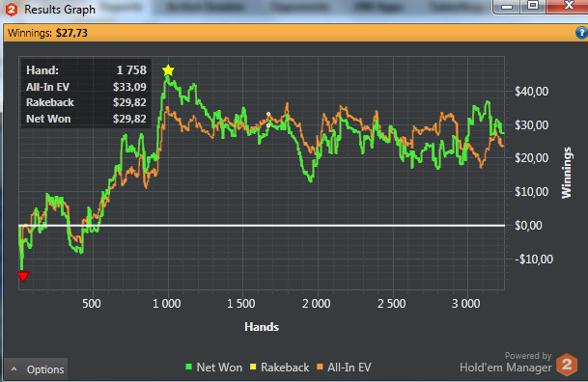Click the $40,00 axis label
This screenshot has width=588, height=382.
click(x=531, y=91)
